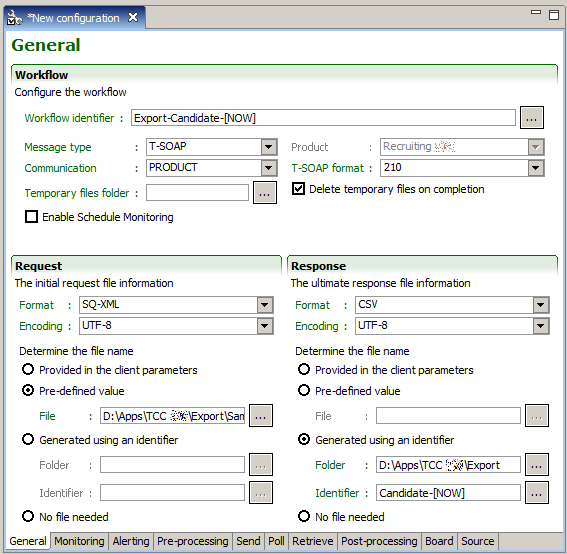Open the Board tab
Viewport: 567px width, 554px height.
click(439, 541)
